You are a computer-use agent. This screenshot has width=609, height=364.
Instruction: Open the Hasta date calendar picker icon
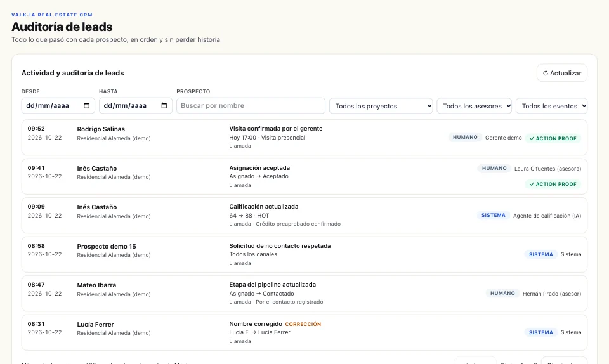pyautogui.click(x=164, y=105)
